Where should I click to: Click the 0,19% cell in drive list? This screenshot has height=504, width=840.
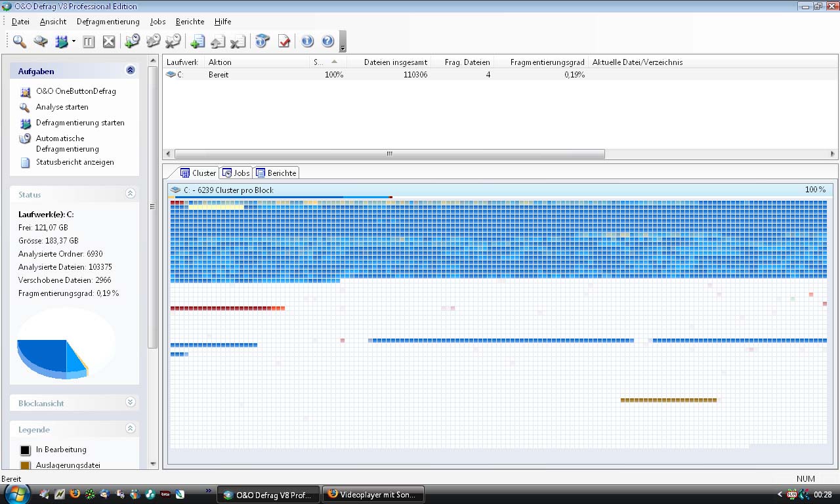click(574, 75)
